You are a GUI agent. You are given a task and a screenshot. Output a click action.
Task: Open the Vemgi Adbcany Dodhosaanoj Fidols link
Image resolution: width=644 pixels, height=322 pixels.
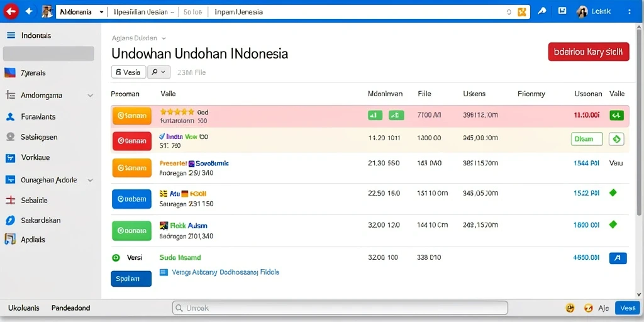[x=225, y=272]
